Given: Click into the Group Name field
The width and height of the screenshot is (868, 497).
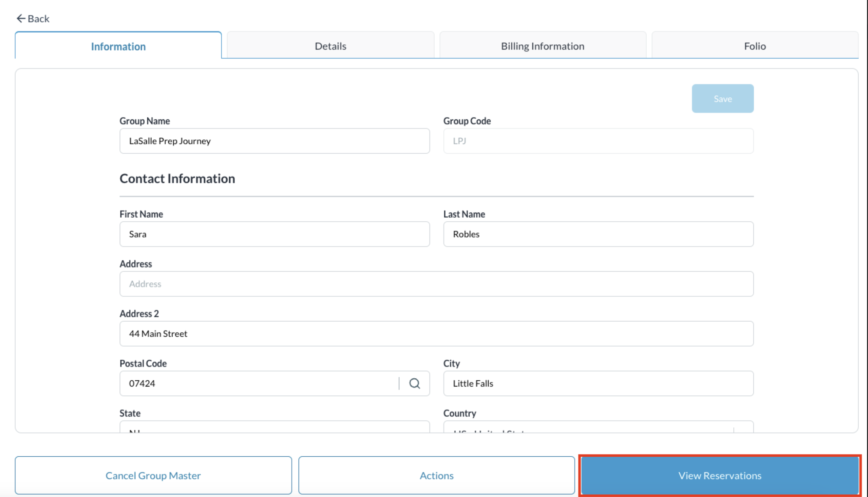Looking at the screenshot, I should [x=274, y=141].
